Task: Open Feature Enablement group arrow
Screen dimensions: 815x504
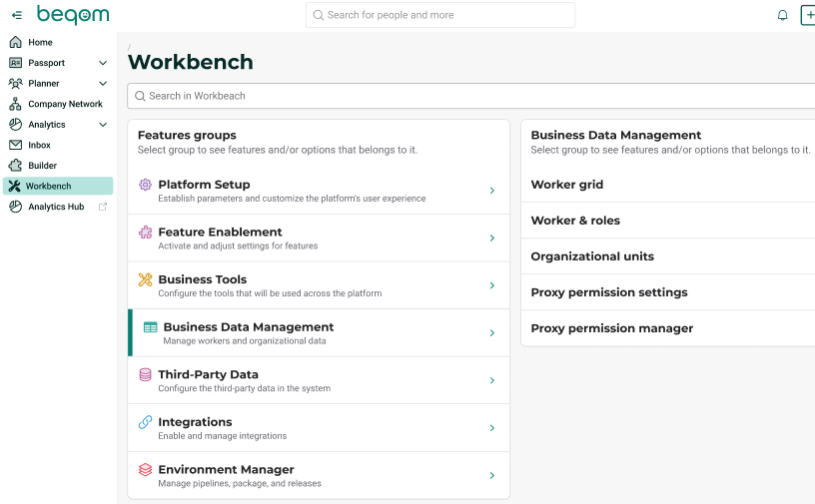Action: 491,239
